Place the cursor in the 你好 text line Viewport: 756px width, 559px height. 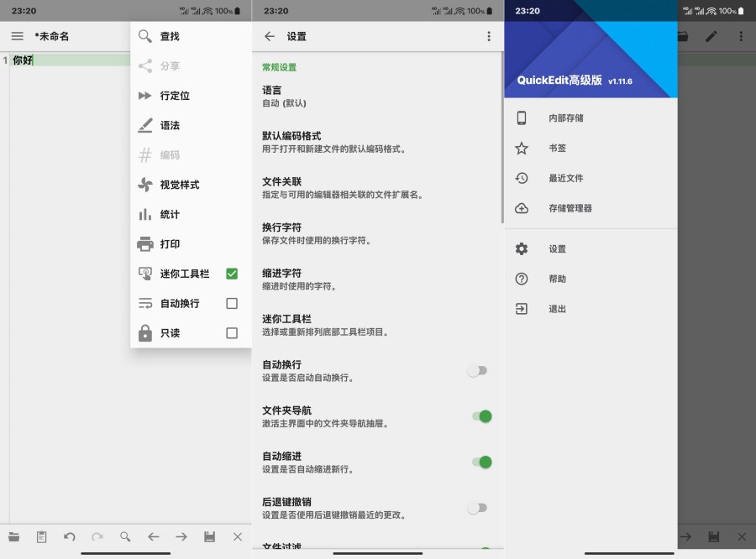coord(70,60)
